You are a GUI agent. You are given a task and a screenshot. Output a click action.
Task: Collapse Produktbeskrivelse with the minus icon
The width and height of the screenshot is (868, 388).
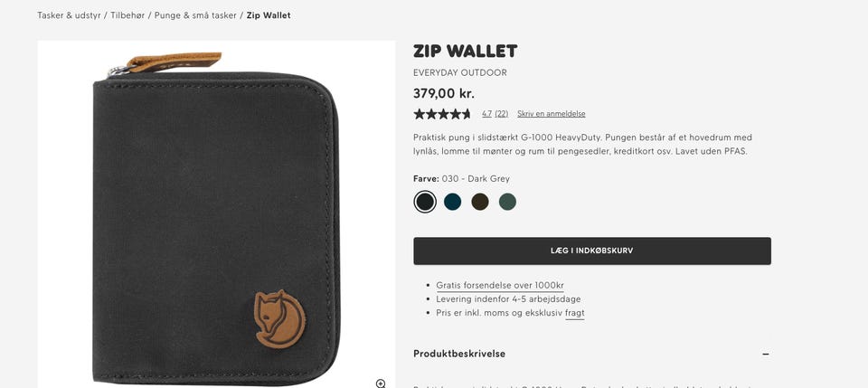click(x=766, y=354)
